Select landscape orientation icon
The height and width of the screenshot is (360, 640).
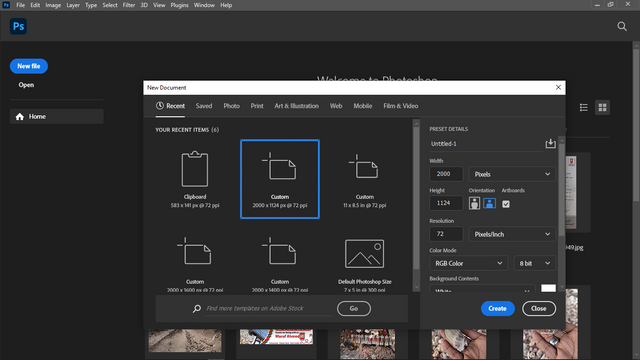click(489, 203)
